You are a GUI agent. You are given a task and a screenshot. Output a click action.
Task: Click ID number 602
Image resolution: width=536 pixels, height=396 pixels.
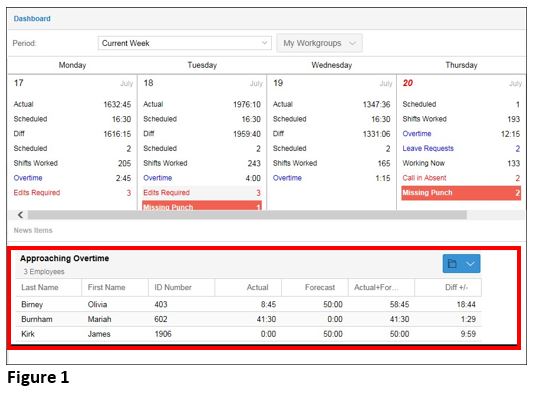pyautogui.click(x=161, y=319)
